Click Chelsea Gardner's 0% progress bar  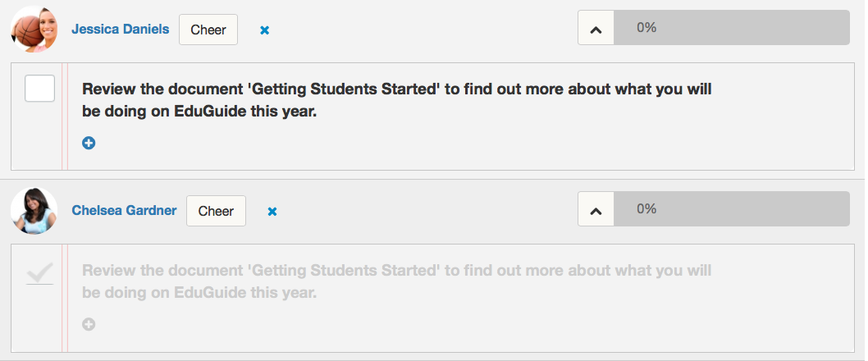pyautogui.click(x=731, y=208)
